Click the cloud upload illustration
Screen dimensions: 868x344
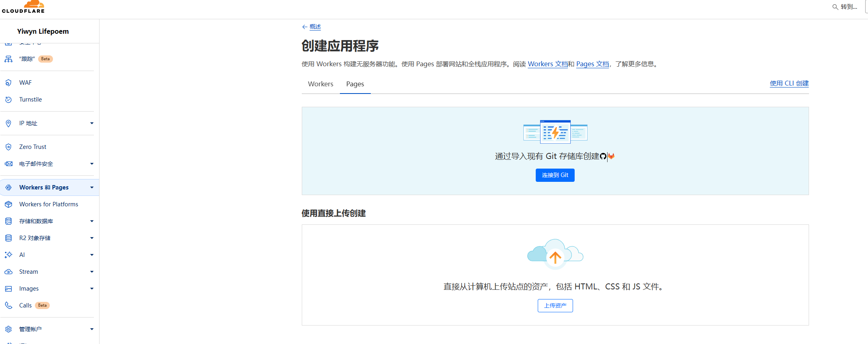pos(555,254)
